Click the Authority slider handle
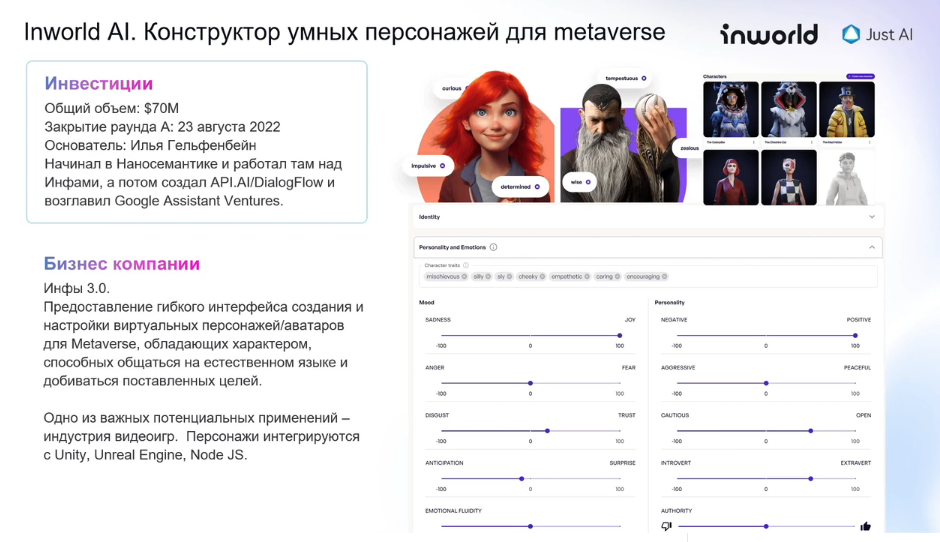940x542 pixels. pyautogui.click(x=766, y=526)
